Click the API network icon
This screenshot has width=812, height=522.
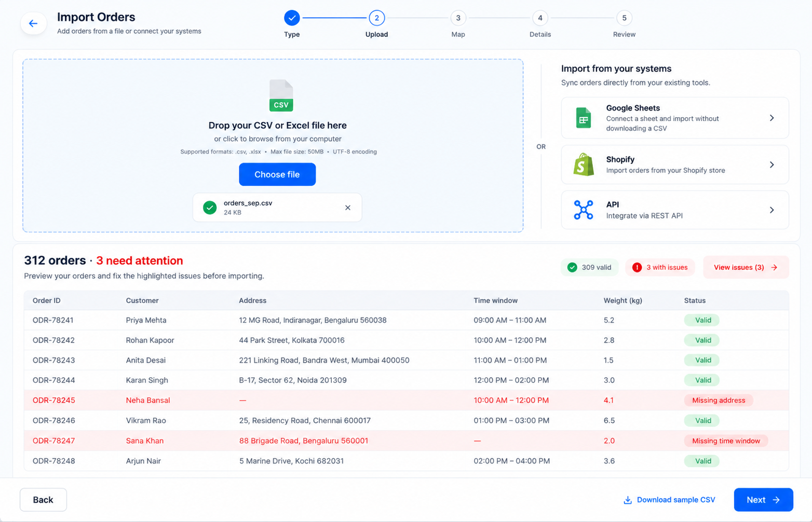point(584,210)
